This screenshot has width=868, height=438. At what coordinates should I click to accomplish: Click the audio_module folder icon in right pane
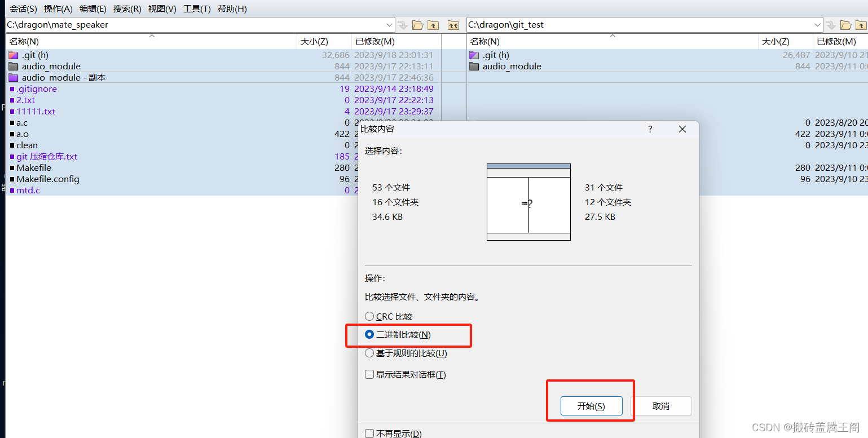[x=474, y=66]
